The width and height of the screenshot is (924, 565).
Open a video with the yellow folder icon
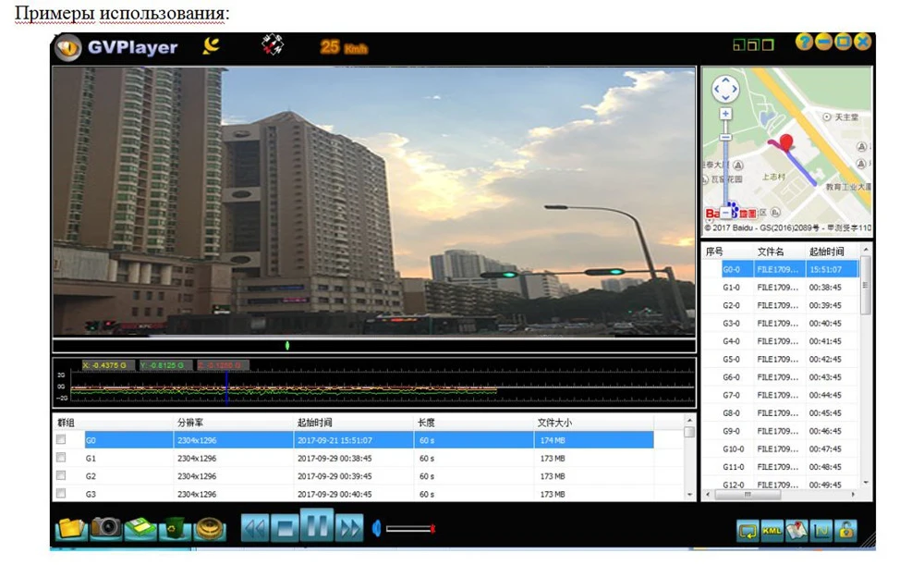coord(71,528)
